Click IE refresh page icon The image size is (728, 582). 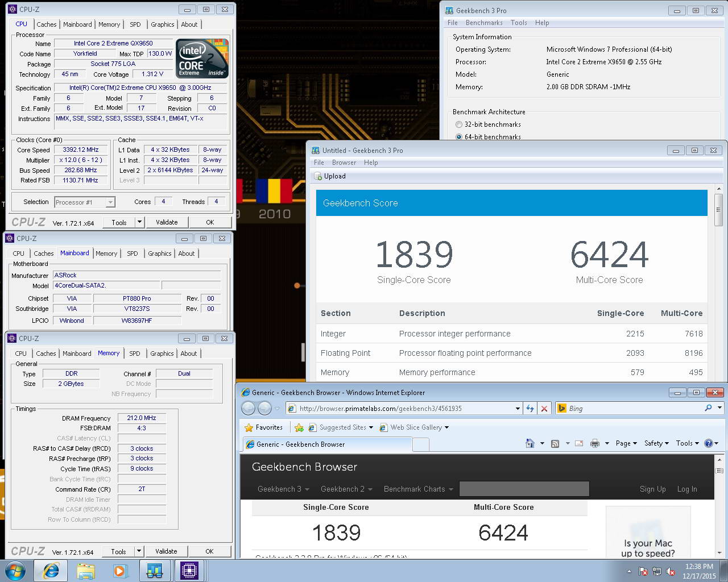(530, 408)
